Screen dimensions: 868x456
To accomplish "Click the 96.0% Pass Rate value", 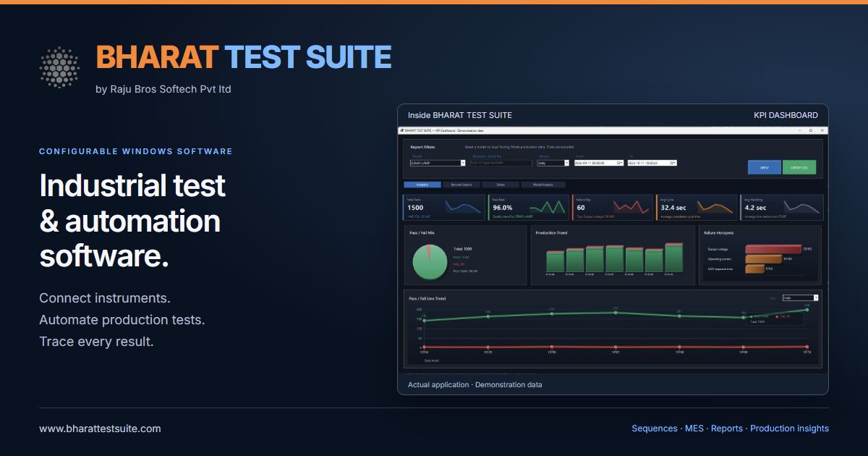I will [502, 208].
